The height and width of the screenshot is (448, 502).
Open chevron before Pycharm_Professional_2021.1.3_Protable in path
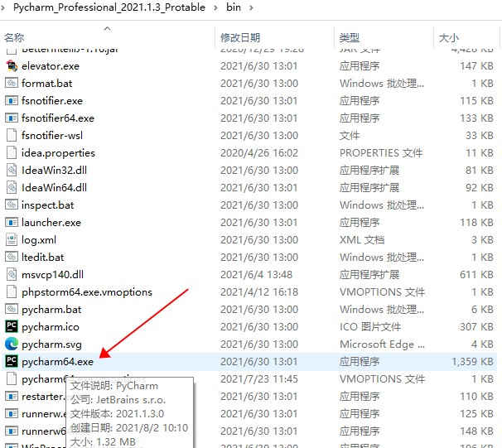3,7
